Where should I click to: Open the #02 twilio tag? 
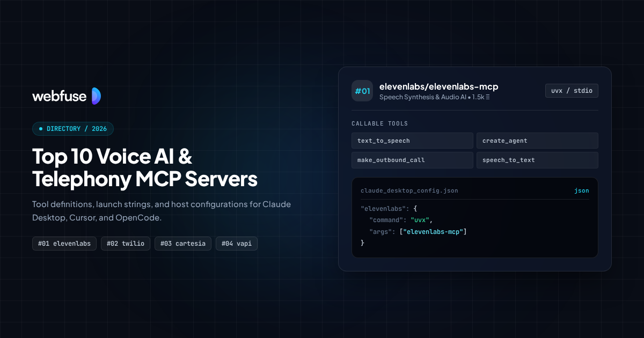pos(126,244)
